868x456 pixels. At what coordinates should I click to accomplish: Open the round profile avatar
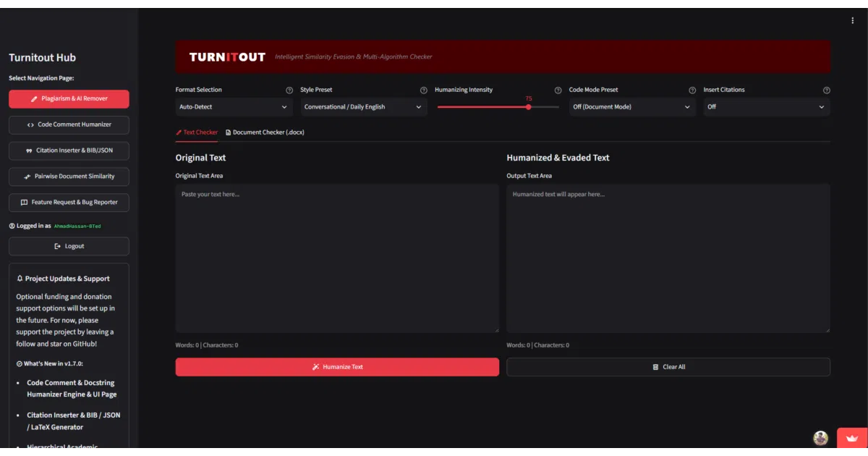point(820,438)
